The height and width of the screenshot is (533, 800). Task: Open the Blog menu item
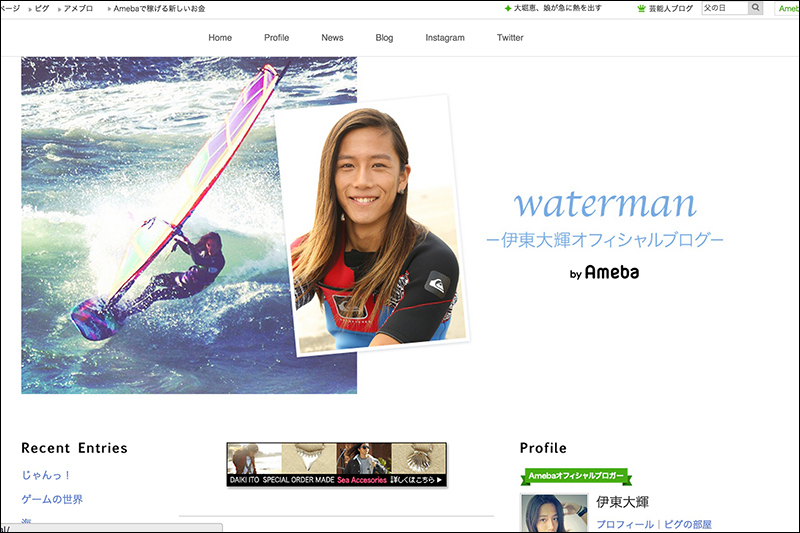[384, 38]
